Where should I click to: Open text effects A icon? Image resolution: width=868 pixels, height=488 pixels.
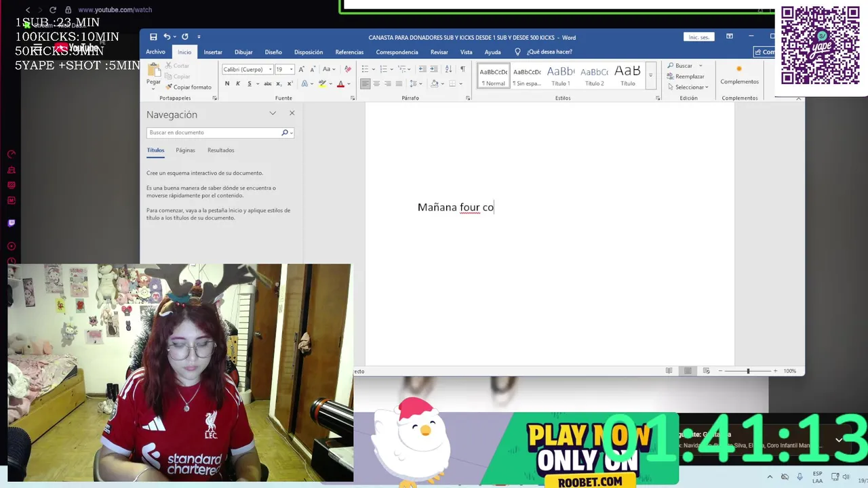304,83
